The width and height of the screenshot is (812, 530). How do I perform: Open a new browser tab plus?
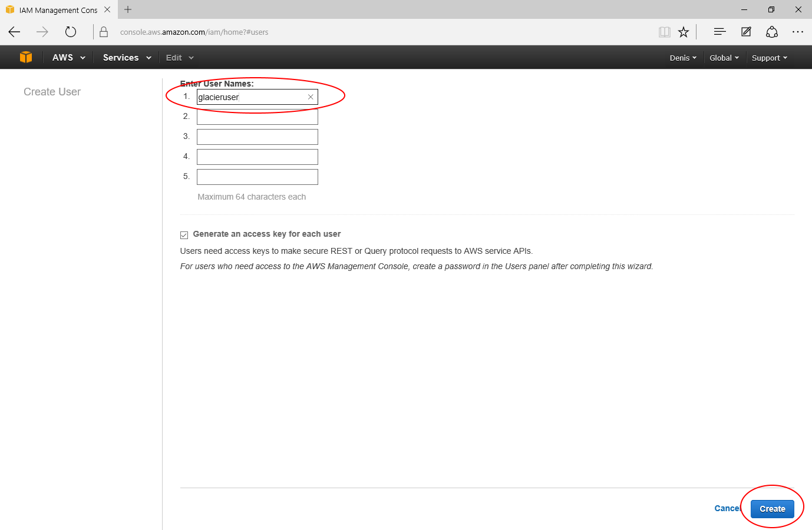pyautogui.click(x=128, y=9)
